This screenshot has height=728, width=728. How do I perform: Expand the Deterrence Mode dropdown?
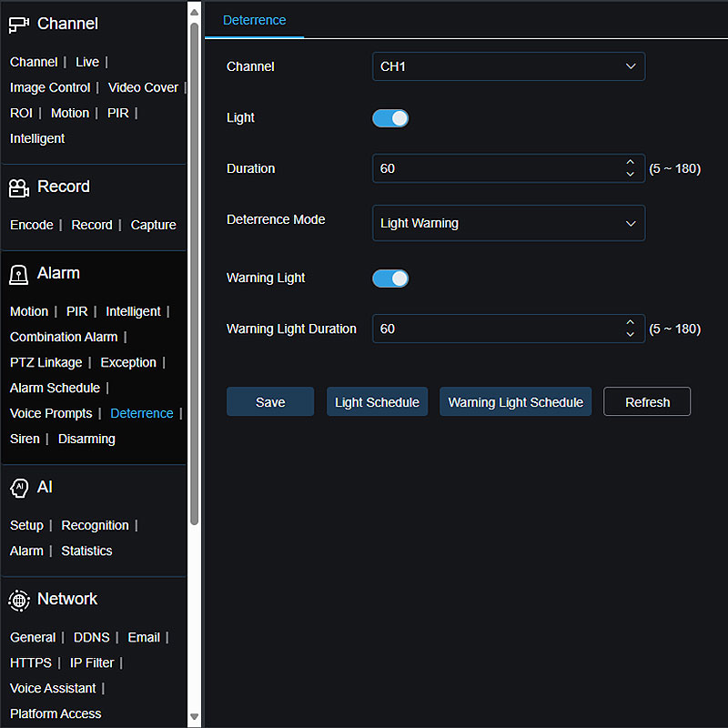(508, 223)
